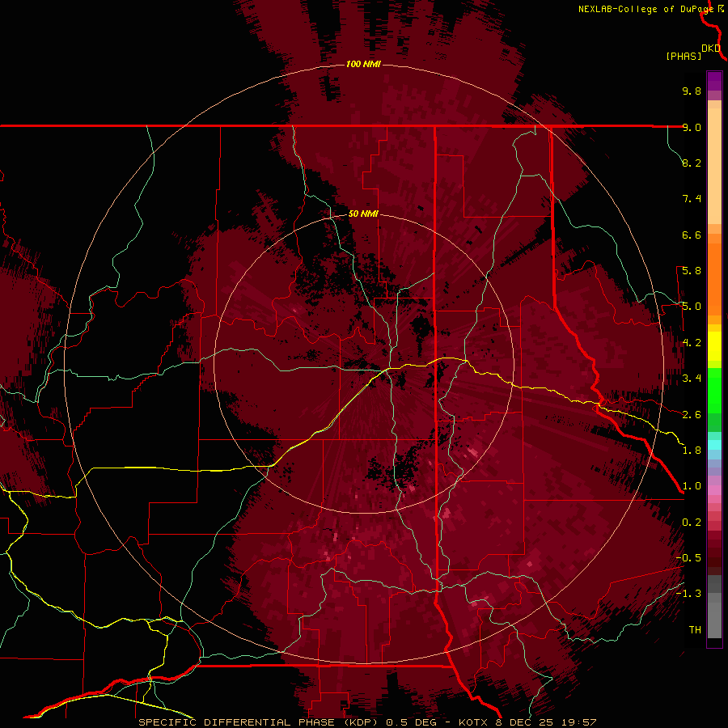The height and width of the screenshot is (728, 728).
Task: Select the bright green segment of the color bar
Action: click(714, 392)
